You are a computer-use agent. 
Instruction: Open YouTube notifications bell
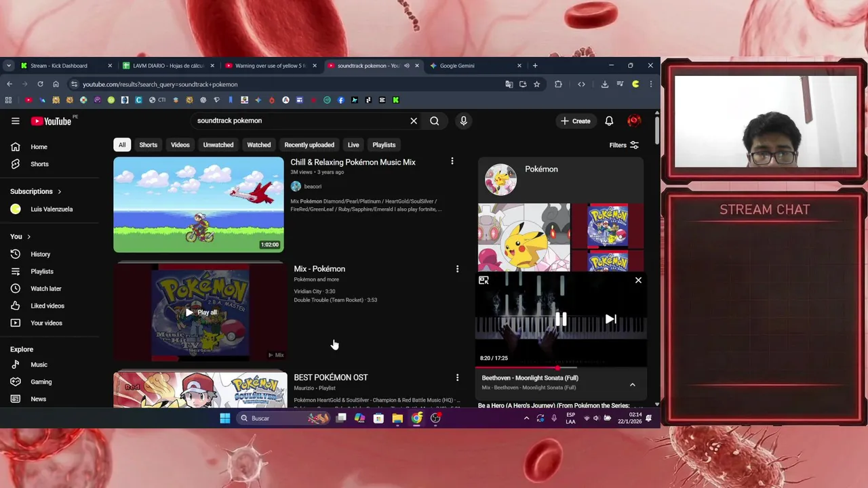pos(609,121)
